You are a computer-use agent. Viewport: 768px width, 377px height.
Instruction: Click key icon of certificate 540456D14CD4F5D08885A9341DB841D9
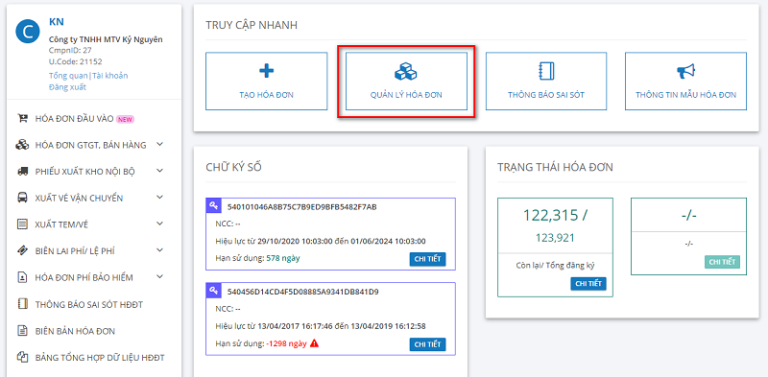coord(213,290)
